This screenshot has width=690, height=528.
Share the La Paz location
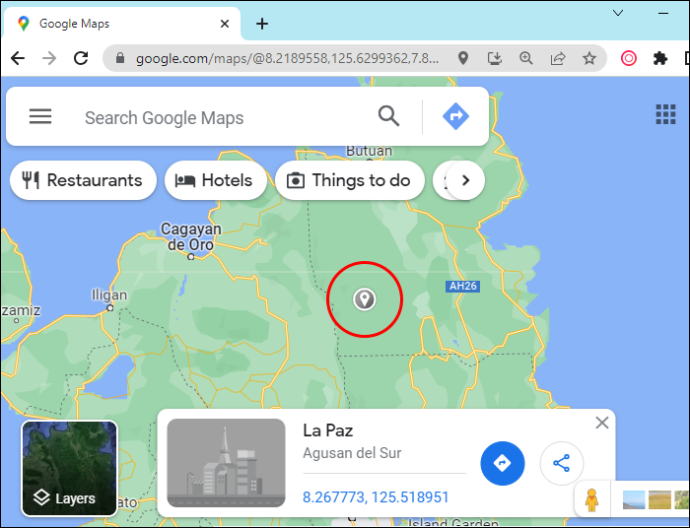562,463
